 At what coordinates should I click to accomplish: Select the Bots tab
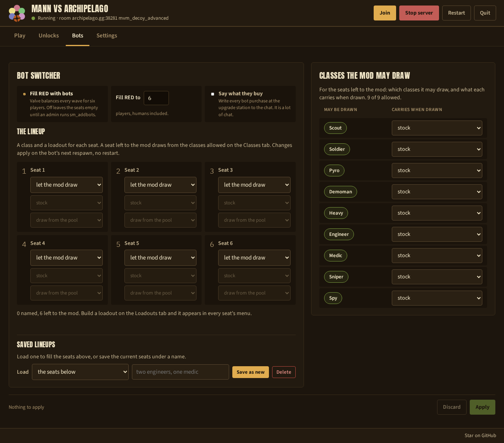78,36
